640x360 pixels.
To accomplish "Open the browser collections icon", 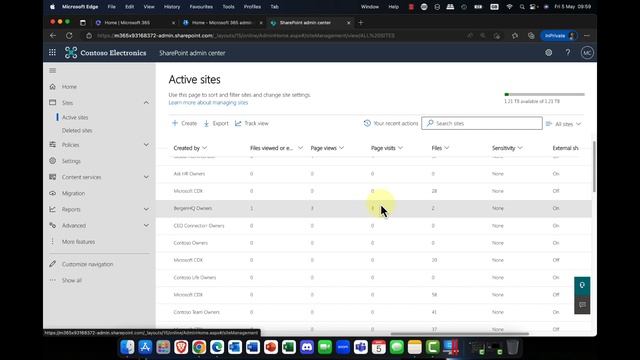I will (531, 36).
